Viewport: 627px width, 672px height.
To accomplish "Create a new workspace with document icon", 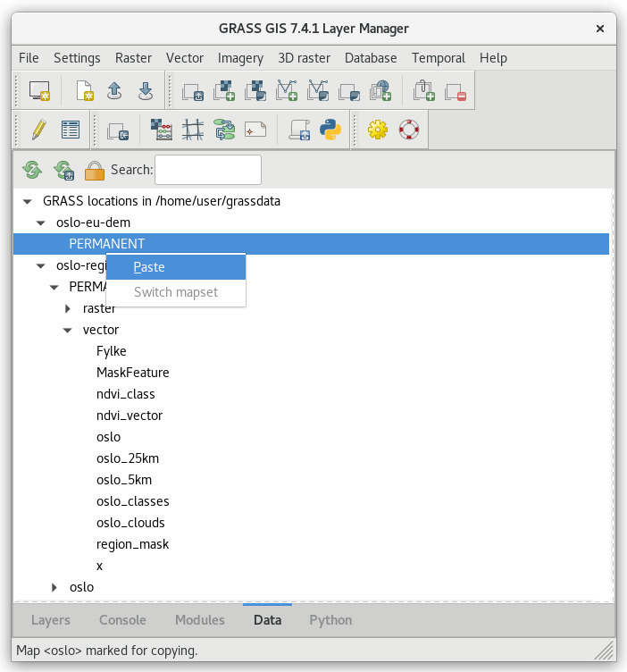I will click(x=84, y=90).
